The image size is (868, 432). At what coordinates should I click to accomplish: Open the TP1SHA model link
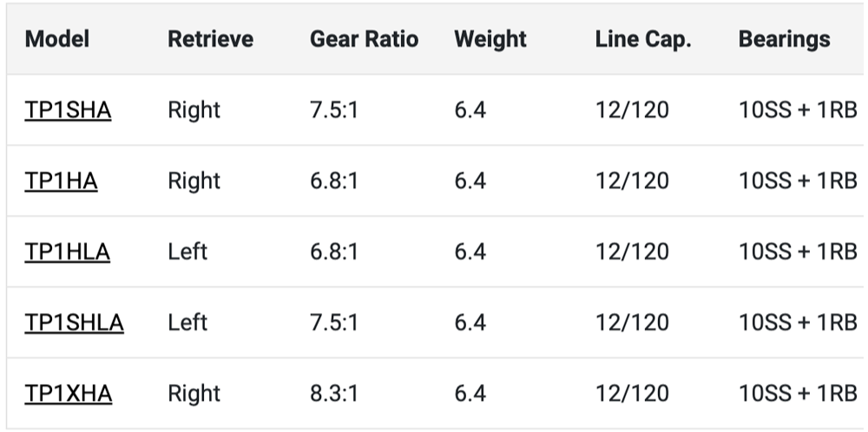[x=68, y=110]
